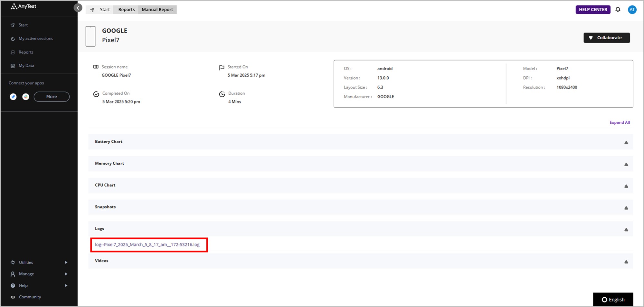Screen dimensions: 644x307
Task: Click the Memory Chart header text
Action: click(x=109, y=163)
